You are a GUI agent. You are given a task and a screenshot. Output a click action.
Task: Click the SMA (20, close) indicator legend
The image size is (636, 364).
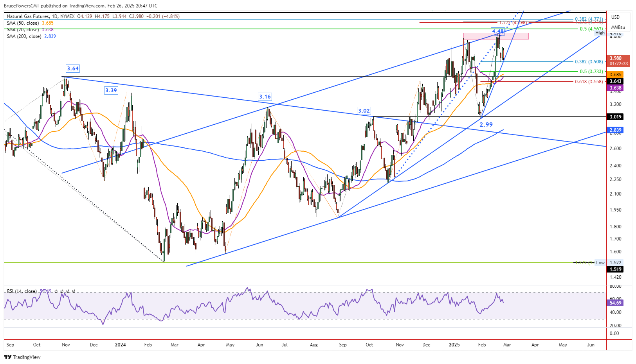coord(30,30)
